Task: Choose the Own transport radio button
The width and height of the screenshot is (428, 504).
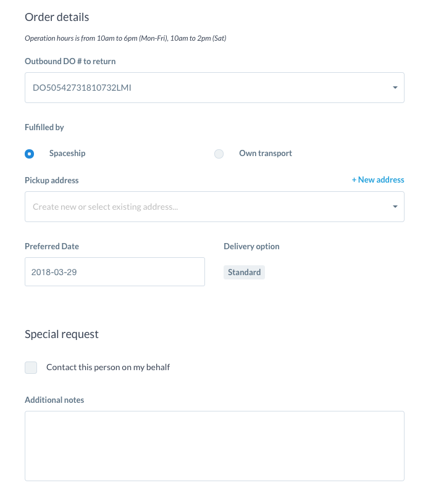Action: point(219,154)
